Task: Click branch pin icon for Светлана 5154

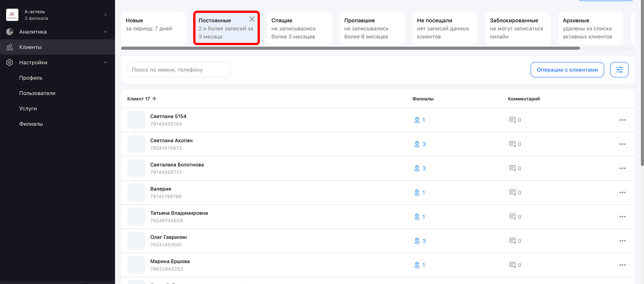Action: pyautogui.click(x=417, y=120)
